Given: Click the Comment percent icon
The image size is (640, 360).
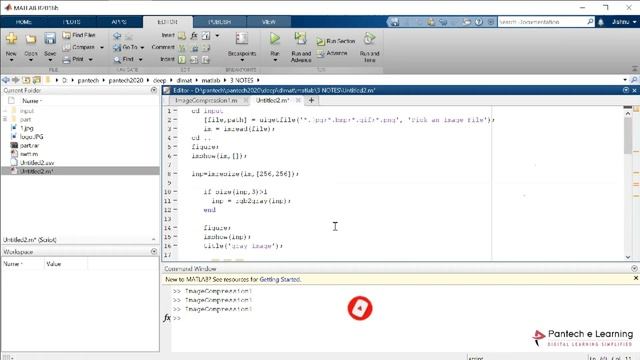Looking at the screenshot, I should click(x=182, y=48).
